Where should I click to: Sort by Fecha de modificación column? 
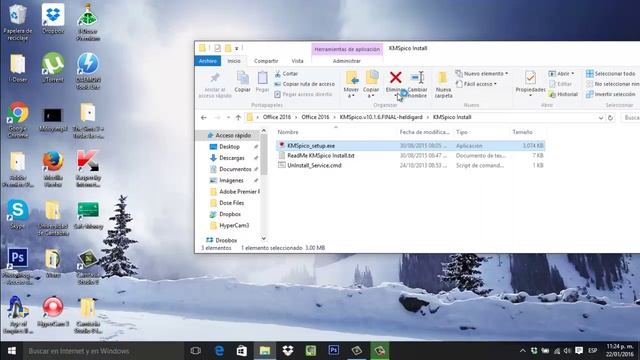pos(424,132)
